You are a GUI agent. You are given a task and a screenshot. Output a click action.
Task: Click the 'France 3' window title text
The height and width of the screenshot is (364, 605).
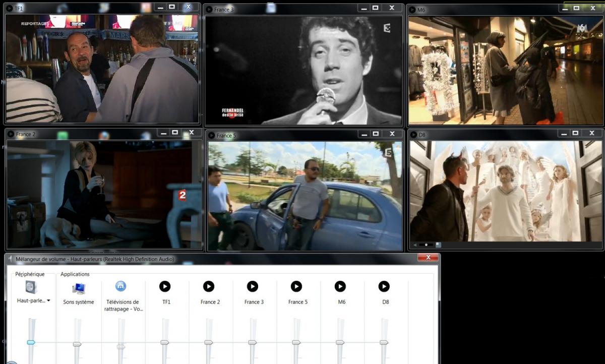point(224,10)
